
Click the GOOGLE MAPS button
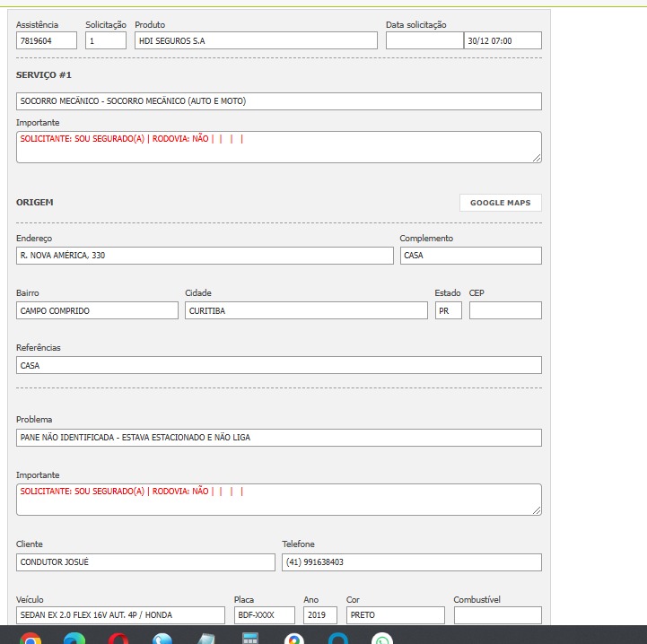pyautogui.click(x=500, y=203)
